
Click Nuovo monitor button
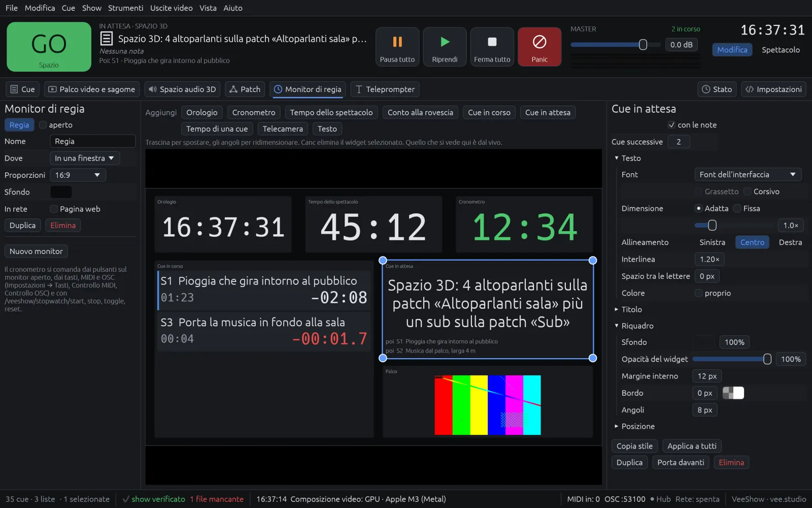point(36,251)
